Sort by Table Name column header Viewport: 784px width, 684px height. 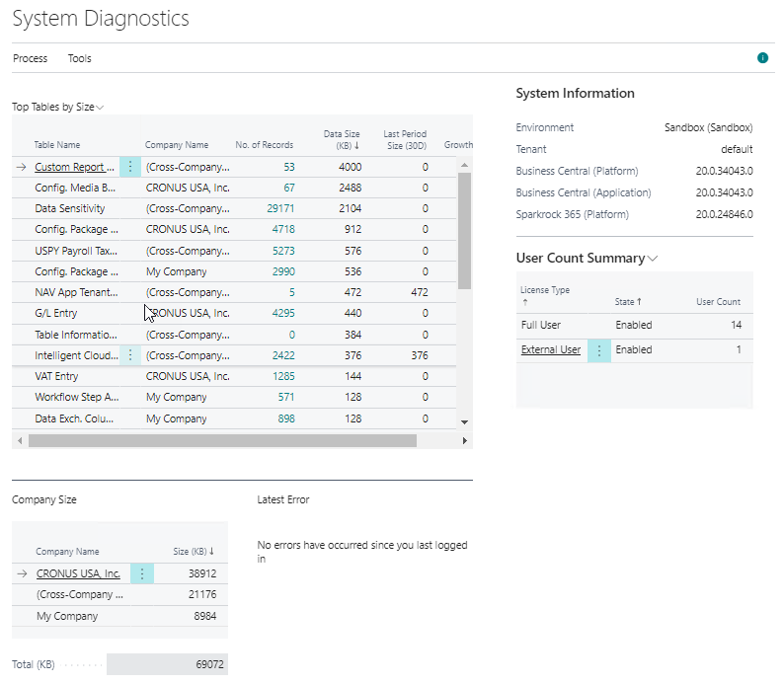point(57,145)
